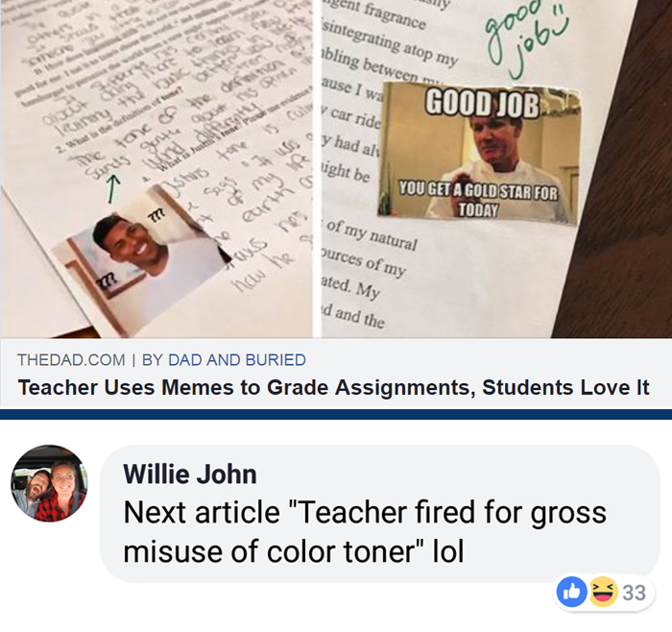Open the Dad and Buried author link
This screenshot has width=672, height=632.
click(x=237, y=360)
